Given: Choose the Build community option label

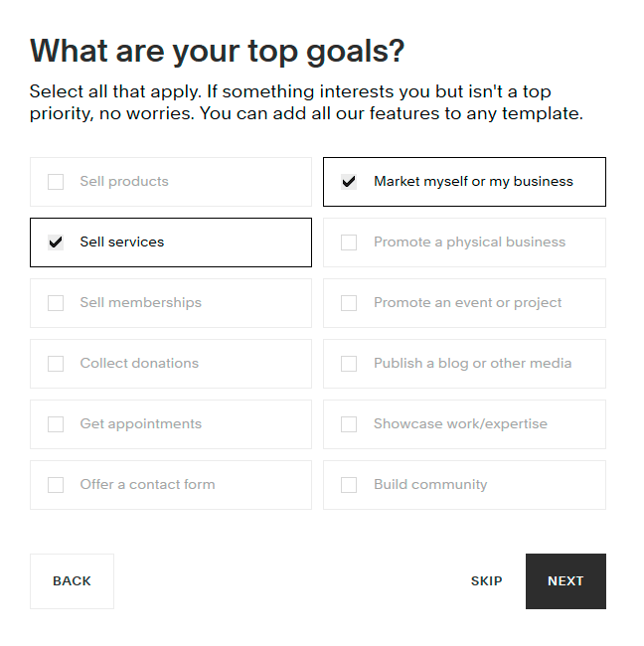Looking at the screenshot, I should click(430, 485).
